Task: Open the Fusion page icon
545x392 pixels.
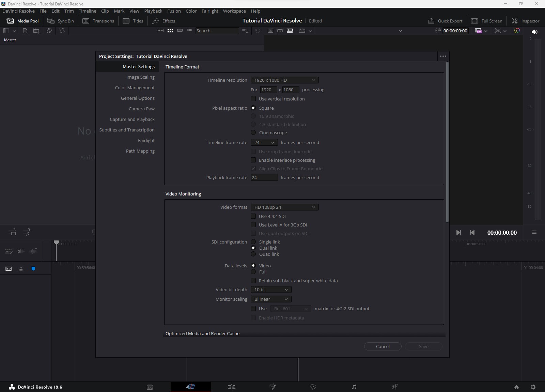Action: click(272, 387)
